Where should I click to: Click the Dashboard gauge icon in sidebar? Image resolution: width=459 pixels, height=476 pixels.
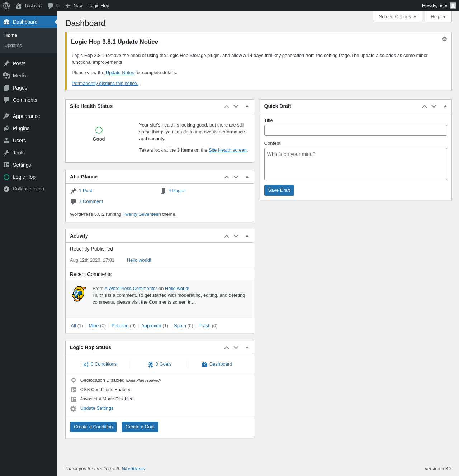(6, 22)
